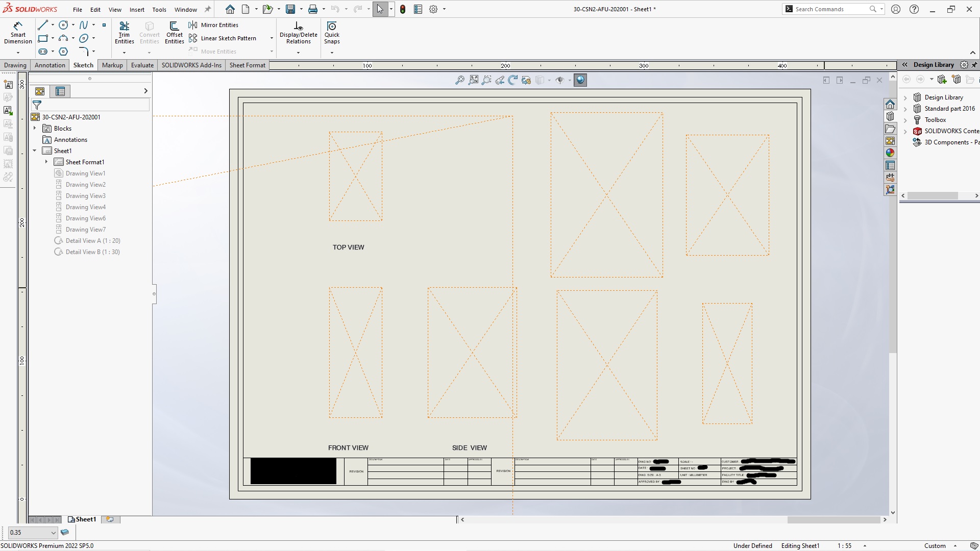Viewport: 980px width, 551px height.
Task: Expand the Blocks tree node
Action: coord(35,128)
